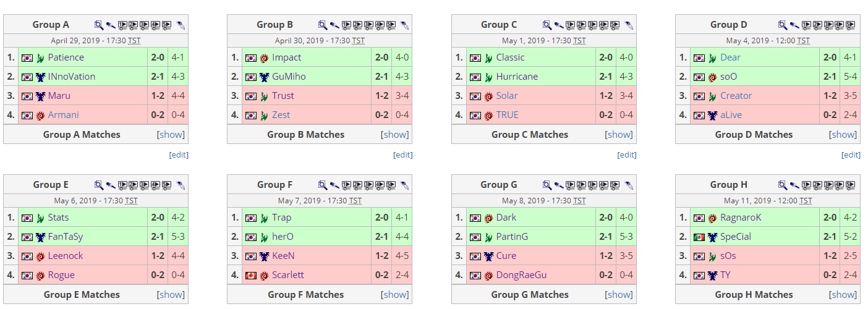
Task: Show the Group A Matches
Action: (171, 135)
